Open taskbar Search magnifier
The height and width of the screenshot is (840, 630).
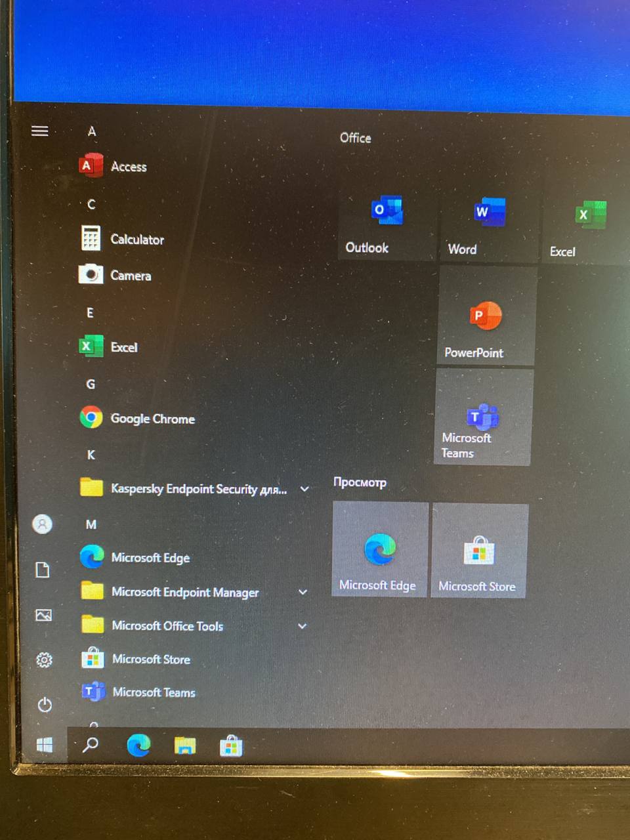91,744
